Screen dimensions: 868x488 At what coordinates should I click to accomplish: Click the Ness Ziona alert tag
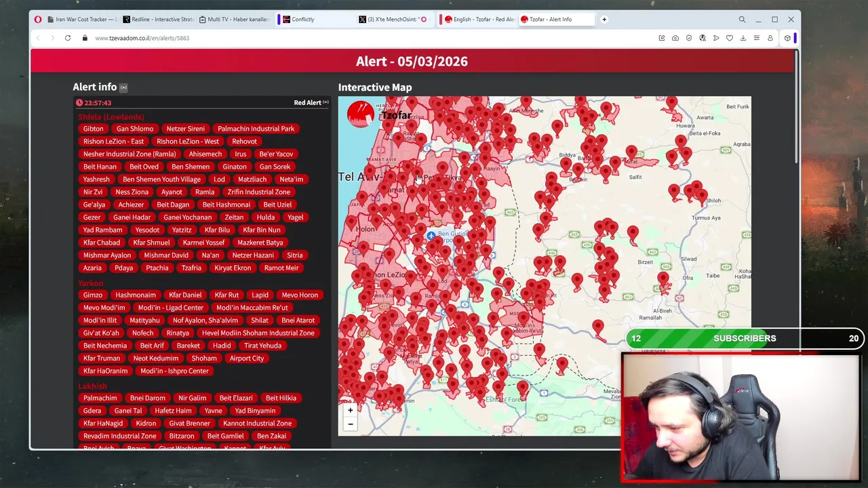pyautogui.click(x=132, y=192)
